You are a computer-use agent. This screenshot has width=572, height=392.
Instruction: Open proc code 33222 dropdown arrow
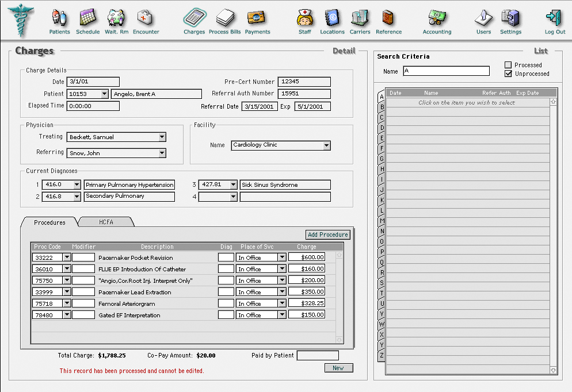(x=67, y=257)
